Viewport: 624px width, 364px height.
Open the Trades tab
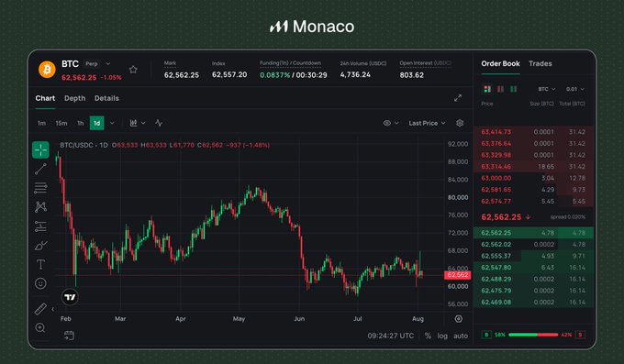(x=540, y=63)
